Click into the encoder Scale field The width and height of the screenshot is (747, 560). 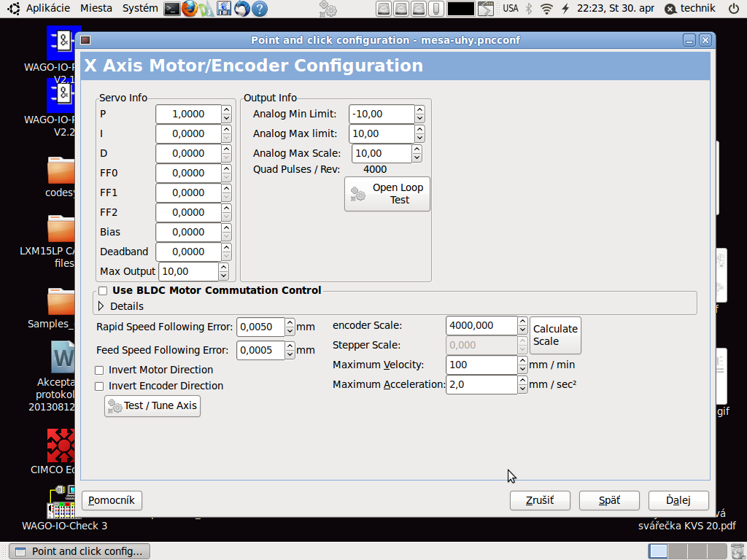click(481, 326)
